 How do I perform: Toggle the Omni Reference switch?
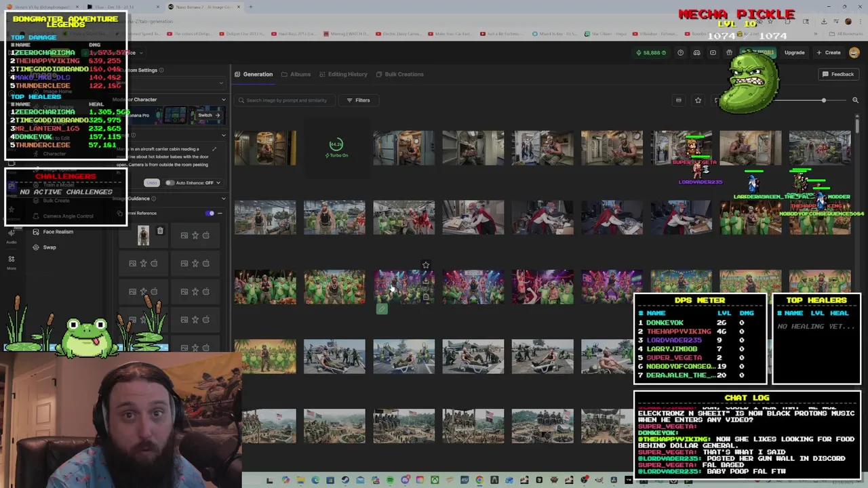210,213
